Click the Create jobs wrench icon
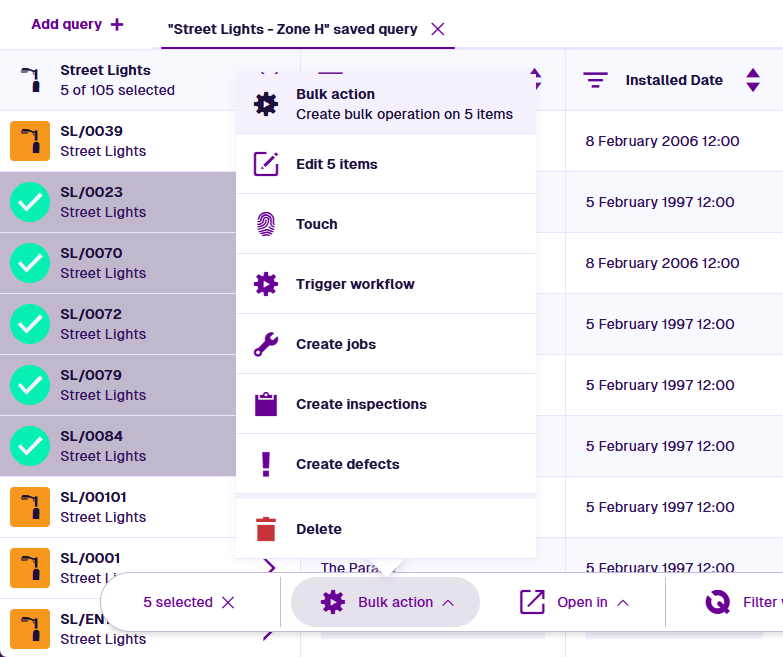 tap(266, 344)
